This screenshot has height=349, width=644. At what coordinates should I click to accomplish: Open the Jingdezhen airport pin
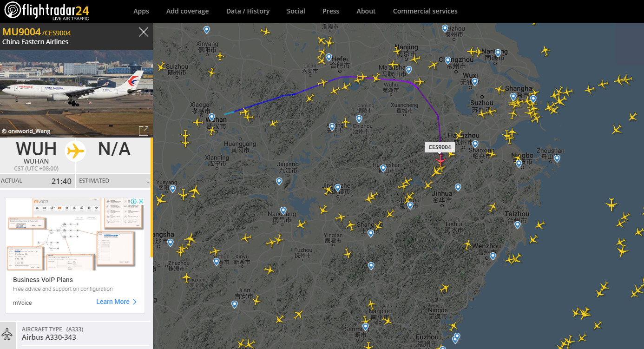coord(337,187)
